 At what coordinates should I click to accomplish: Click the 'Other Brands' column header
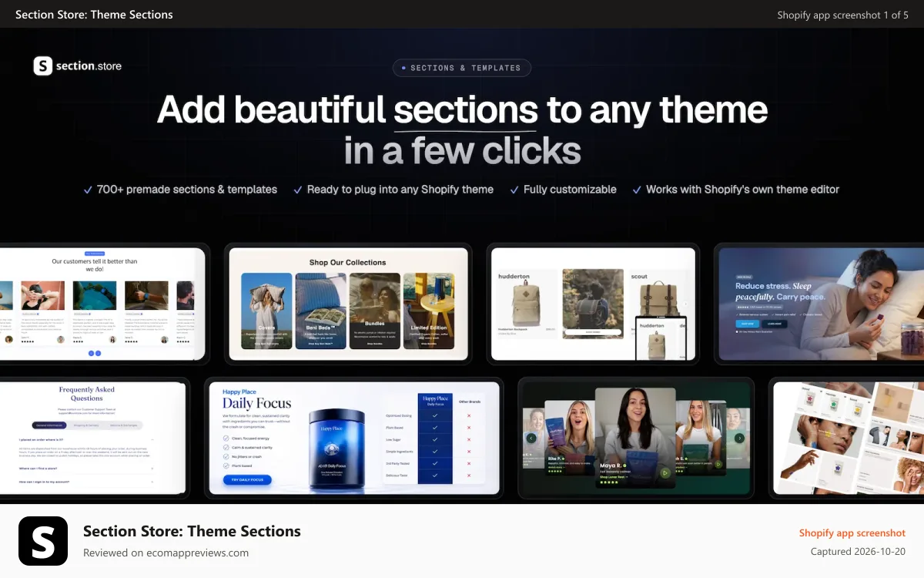[470, 402]
